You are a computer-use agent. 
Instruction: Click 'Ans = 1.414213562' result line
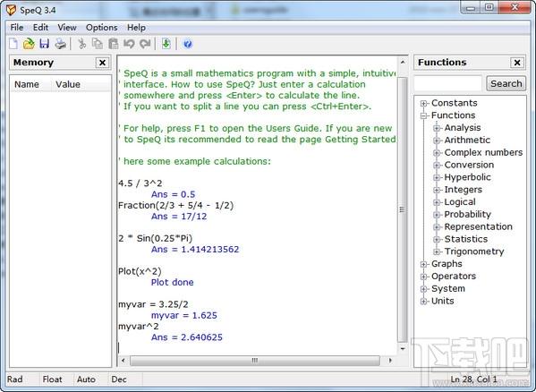[195, 249]
